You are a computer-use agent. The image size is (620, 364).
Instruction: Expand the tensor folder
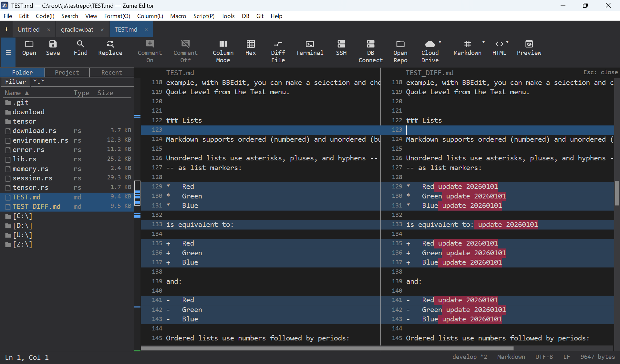[x=21, y=122]
